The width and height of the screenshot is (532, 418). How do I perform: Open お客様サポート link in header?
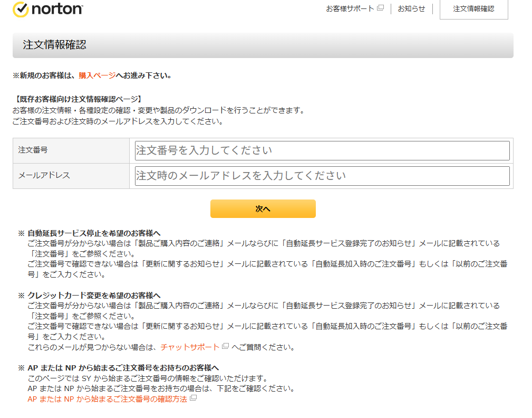(x=350, y=8)
